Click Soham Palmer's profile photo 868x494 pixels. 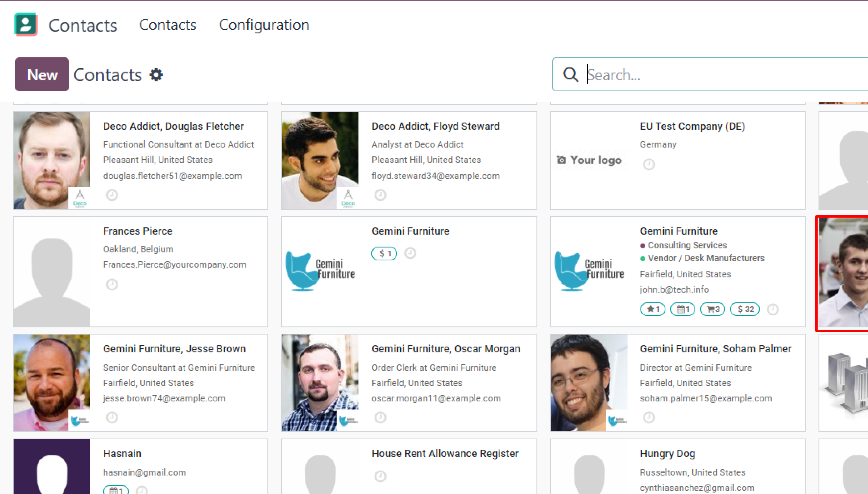tap(589, 383)
